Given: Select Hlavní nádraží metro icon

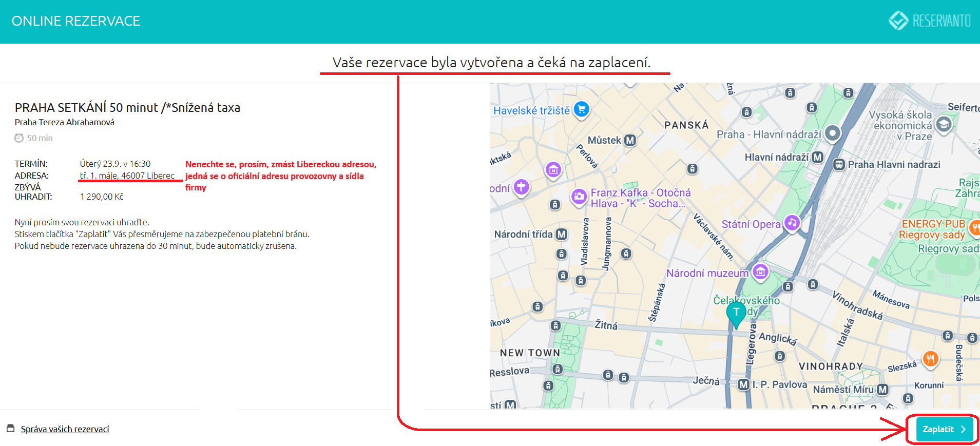Looking at the screenshot, I should pos(818,157).
